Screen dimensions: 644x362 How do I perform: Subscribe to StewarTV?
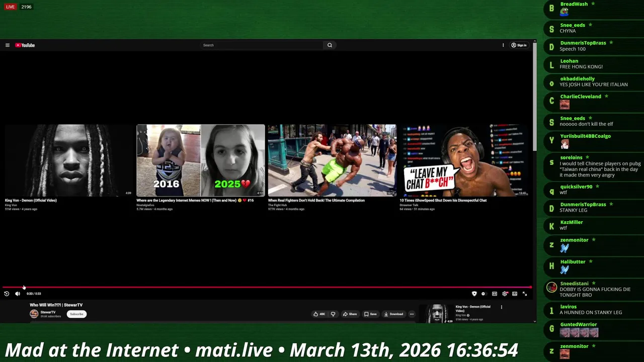click(x=76, y=314)
